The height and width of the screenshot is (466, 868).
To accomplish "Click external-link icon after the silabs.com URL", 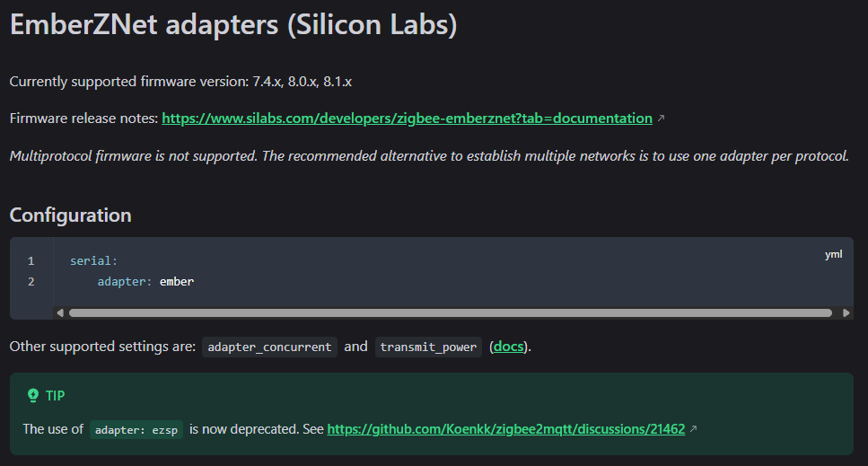I will point(662,119).
